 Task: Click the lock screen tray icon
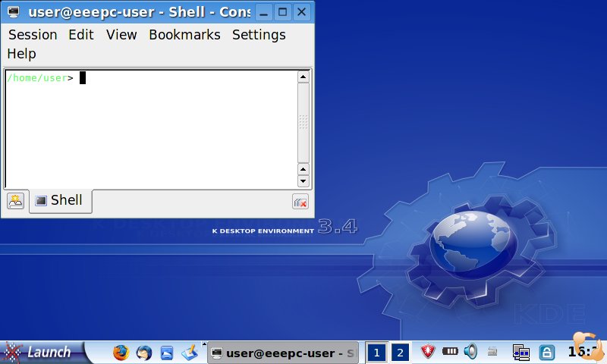[546, 353]
